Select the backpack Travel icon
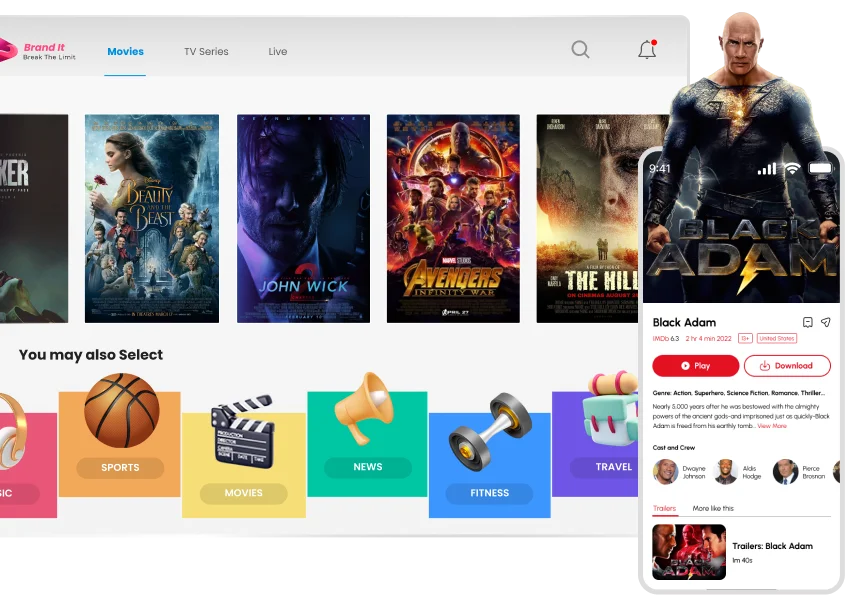This screenshot has height=595, width=845. tap(612, 408)
